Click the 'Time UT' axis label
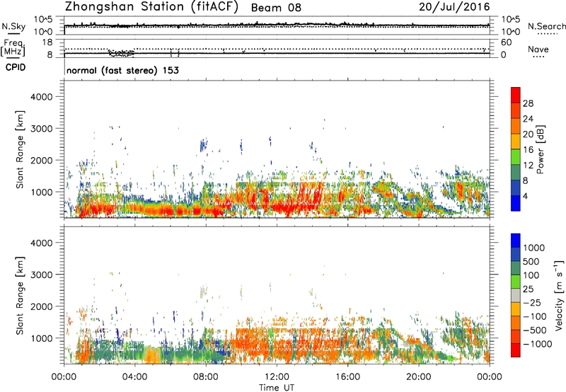This screenshot has width=566, height=392. coord(277,388)
